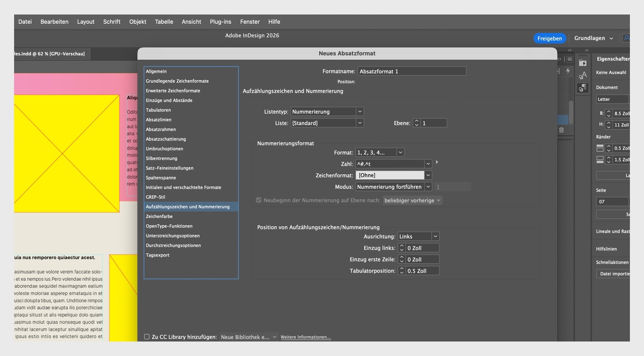The width and height of the screenshot is (644, 356).
Task: Open the Tabelle menu
Action: pos(164,22)
